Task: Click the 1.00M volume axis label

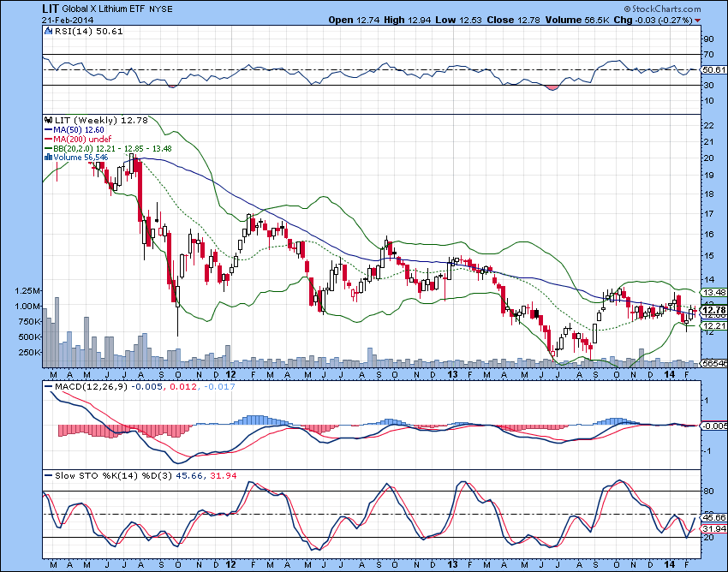Action: [27, 306]
